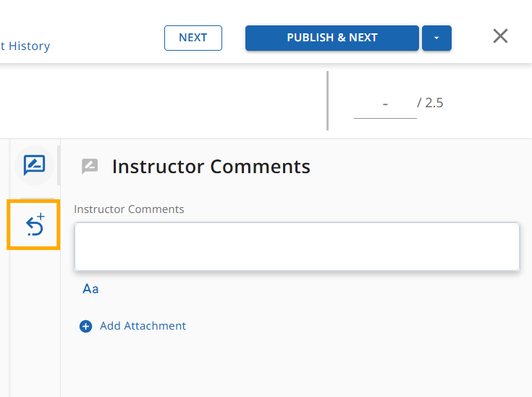Image resolution: width=532 pixels, height=397 pixels.
Task: Click the vertical divider left of the score
Action: pyautogui.click(x=328, y=100)
